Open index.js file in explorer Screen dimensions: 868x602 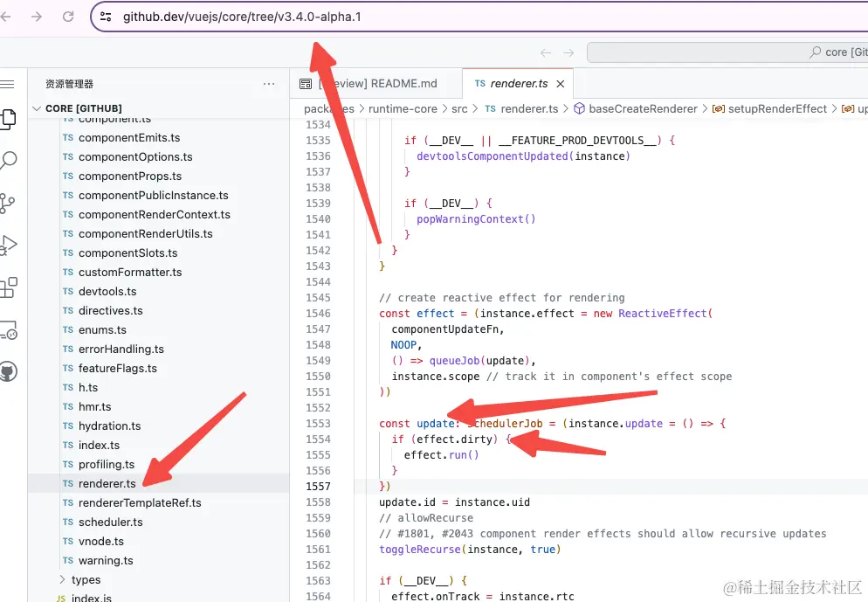[x=92, y=598]
